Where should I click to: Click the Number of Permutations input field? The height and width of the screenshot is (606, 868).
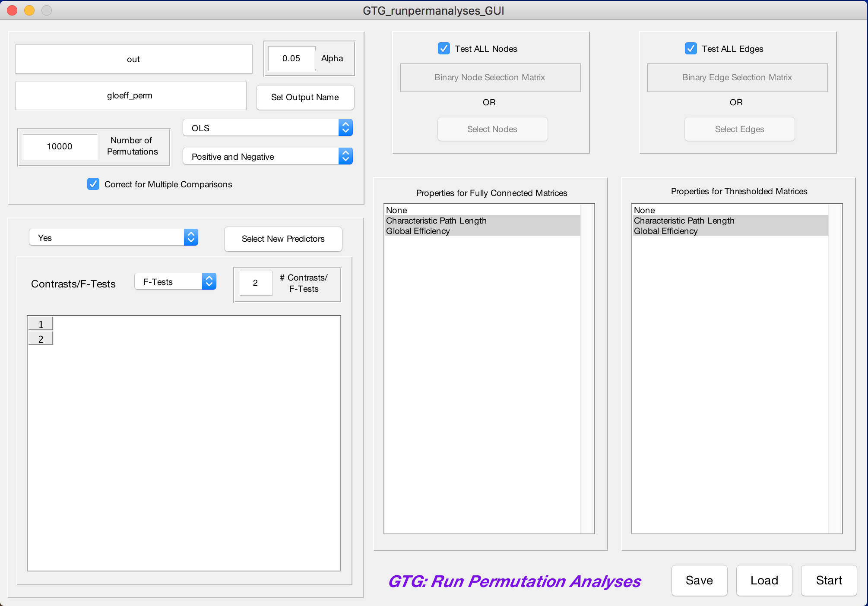pyautogui.click(x=60, y=147)
